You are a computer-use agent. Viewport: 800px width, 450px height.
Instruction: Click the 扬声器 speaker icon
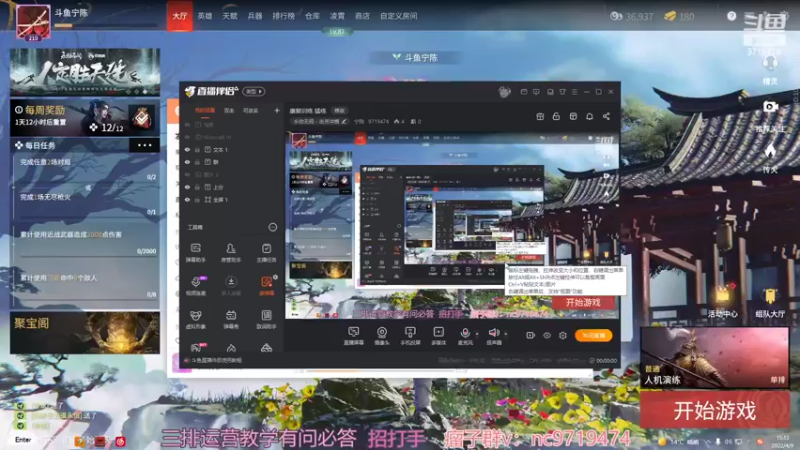click(x=493, y=333)
